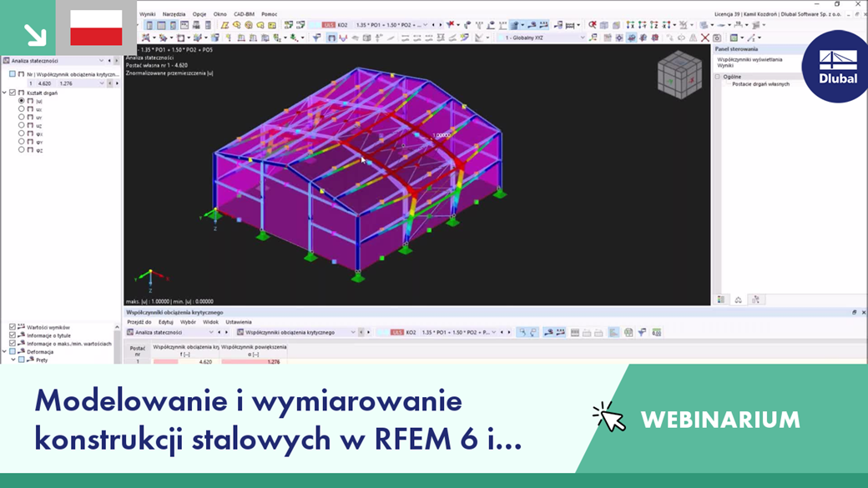Click the red ULS badge in main toolbar

(x=329, y=25)
